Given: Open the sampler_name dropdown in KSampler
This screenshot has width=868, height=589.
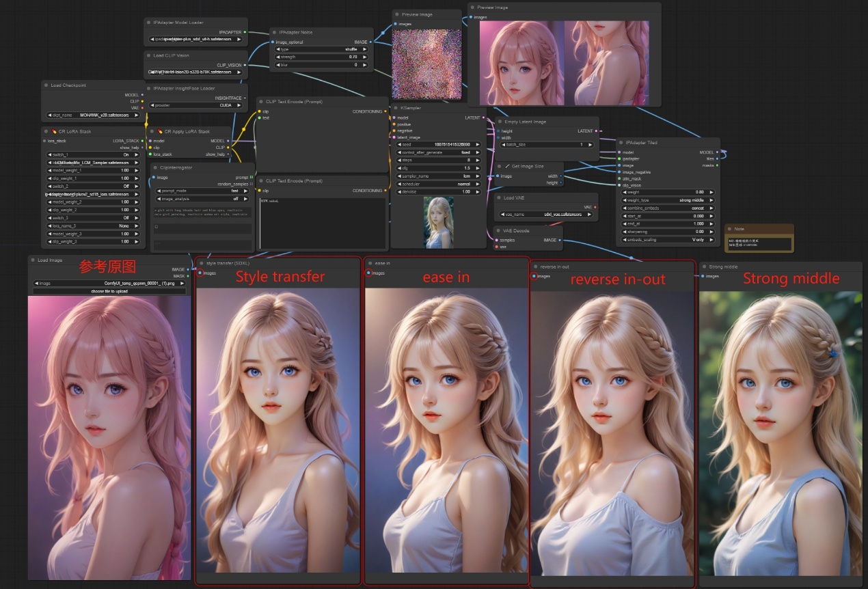Looking at the screenshot, I should (437, 176).
